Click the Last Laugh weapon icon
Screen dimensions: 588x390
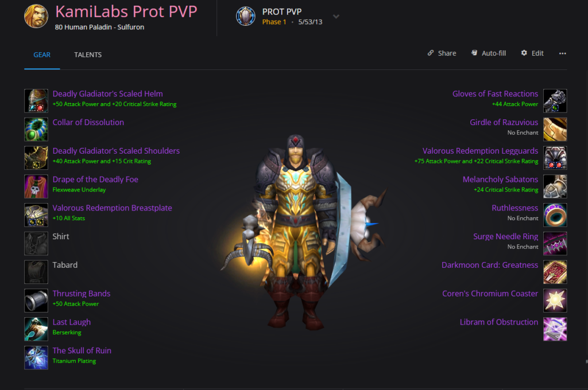(36, 329)
